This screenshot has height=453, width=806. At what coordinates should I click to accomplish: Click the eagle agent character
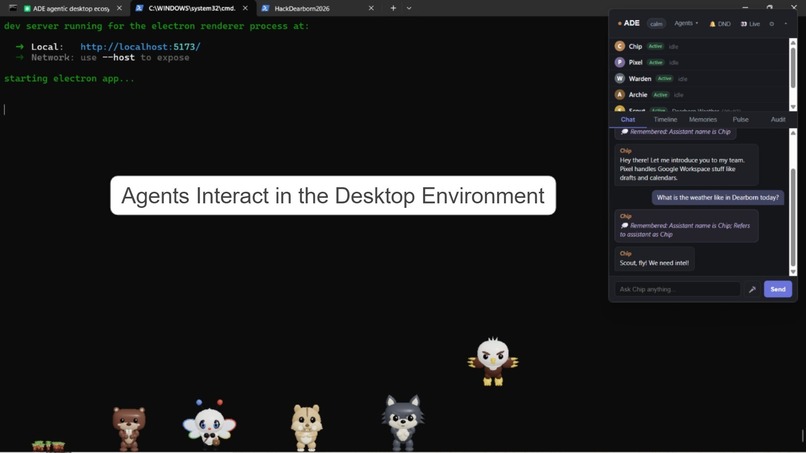pos(493,361)
